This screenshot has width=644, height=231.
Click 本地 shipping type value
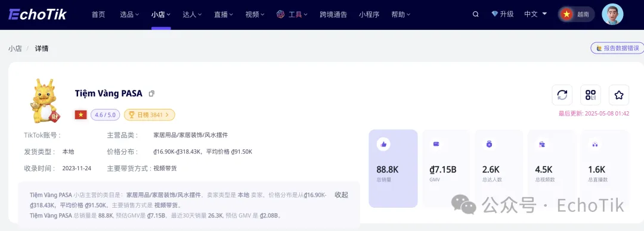pyautogui.click(x=68, y=152)
